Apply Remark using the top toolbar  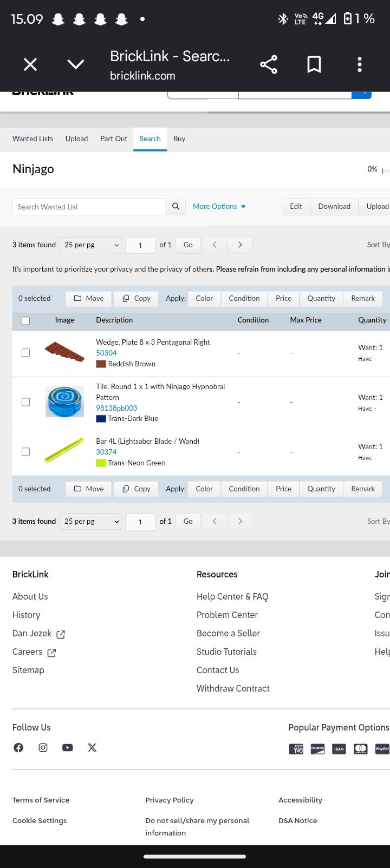pyautogui.click(x=363, y=299)
